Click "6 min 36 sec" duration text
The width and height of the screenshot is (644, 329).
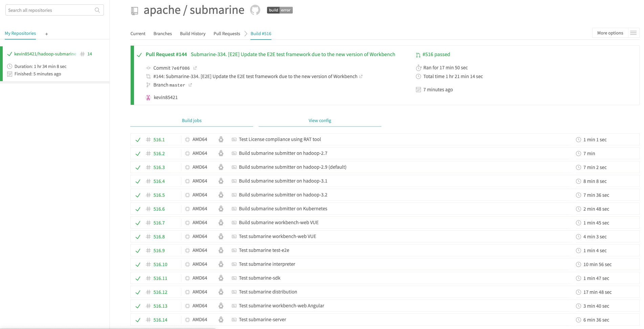(x=596, y=320)
